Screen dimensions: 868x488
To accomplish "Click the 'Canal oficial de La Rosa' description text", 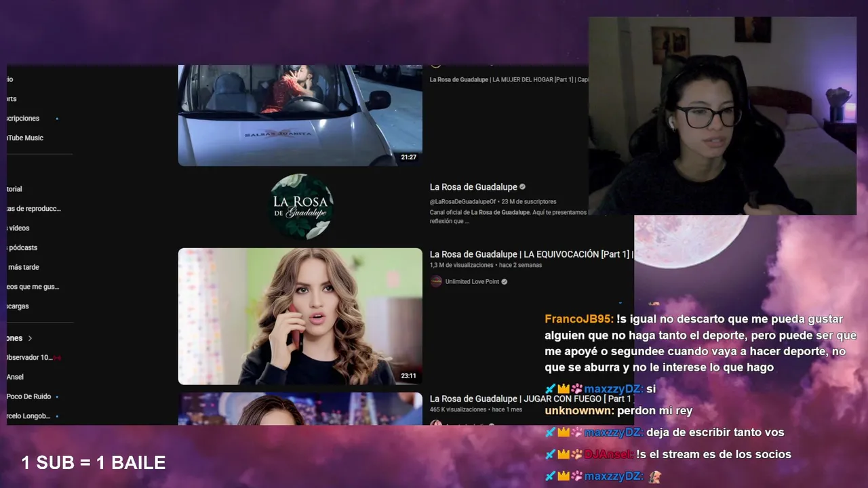I will coord(509,216).
